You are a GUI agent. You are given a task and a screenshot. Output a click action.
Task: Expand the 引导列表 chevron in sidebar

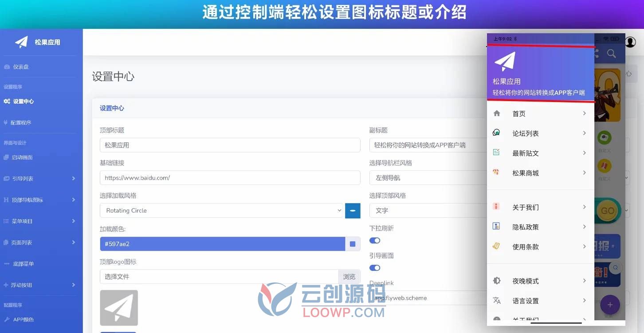[x=73, y=179]
